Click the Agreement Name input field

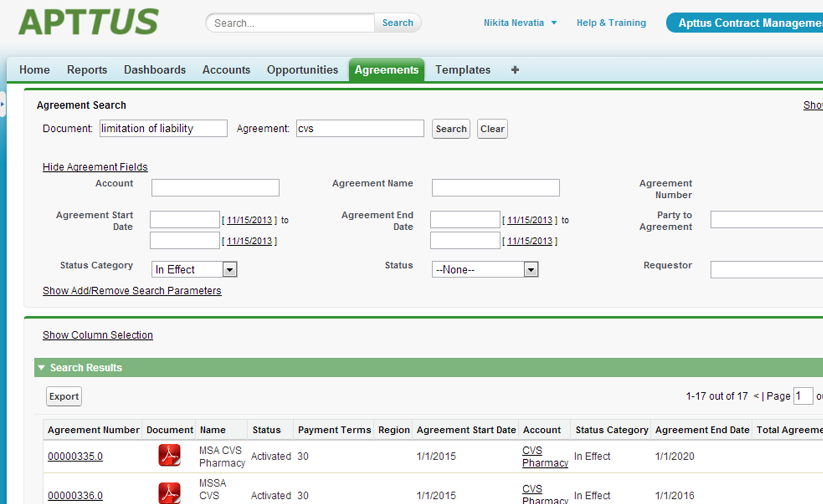click(x=496, y=187)
